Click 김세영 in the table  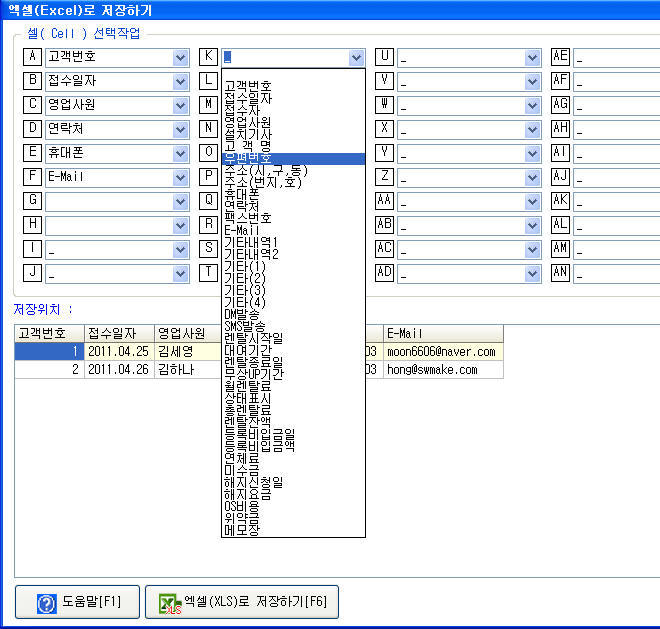tap(188, 352)
